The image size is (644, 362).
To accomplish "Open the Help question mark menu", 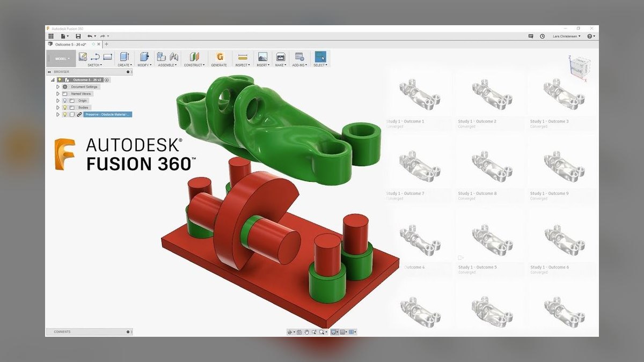I will tap(590, 36).
